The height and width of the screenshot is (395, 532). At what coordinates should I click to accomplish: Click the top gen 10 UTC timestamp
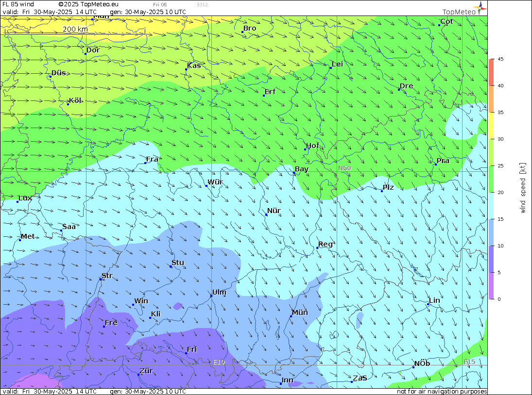pyautogui.click(x=148, y=12)
